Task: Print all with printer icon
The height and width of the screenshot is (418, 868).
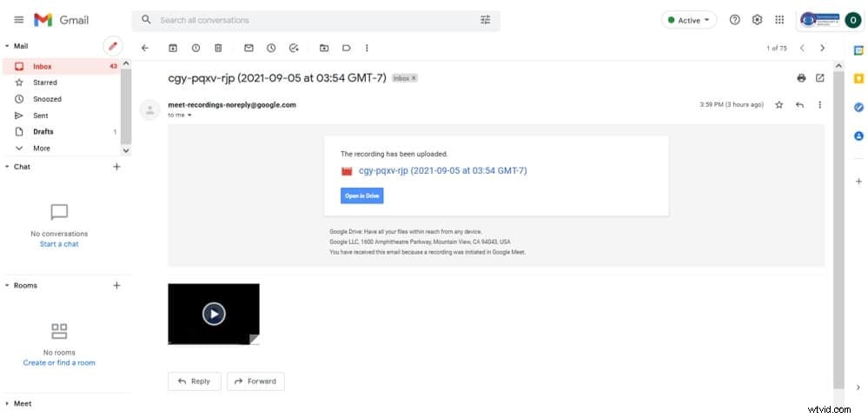Action: click(801, 78)
